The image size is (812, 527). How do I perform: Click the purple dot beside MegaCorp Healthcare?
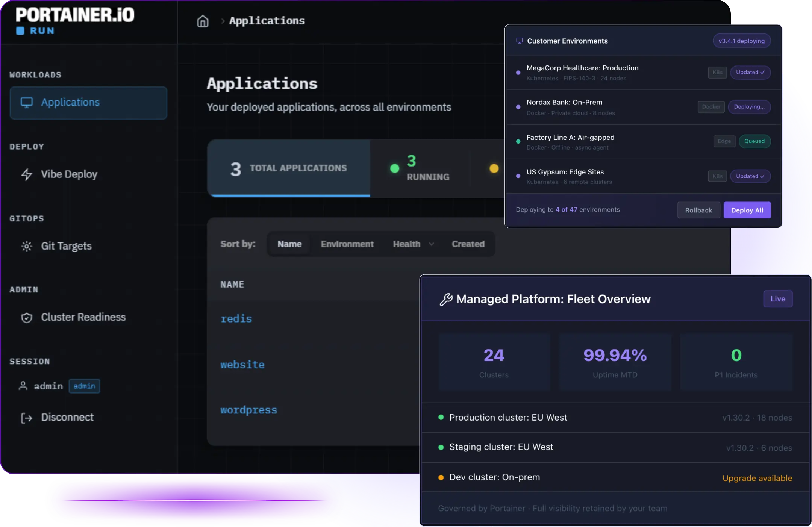coord(518,73)
